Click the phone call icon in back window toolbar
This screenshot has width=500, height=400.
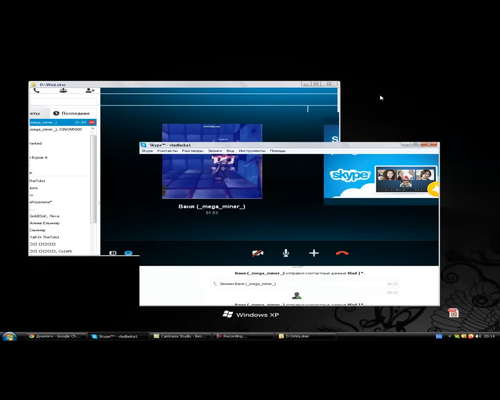(x=36, y=90)
